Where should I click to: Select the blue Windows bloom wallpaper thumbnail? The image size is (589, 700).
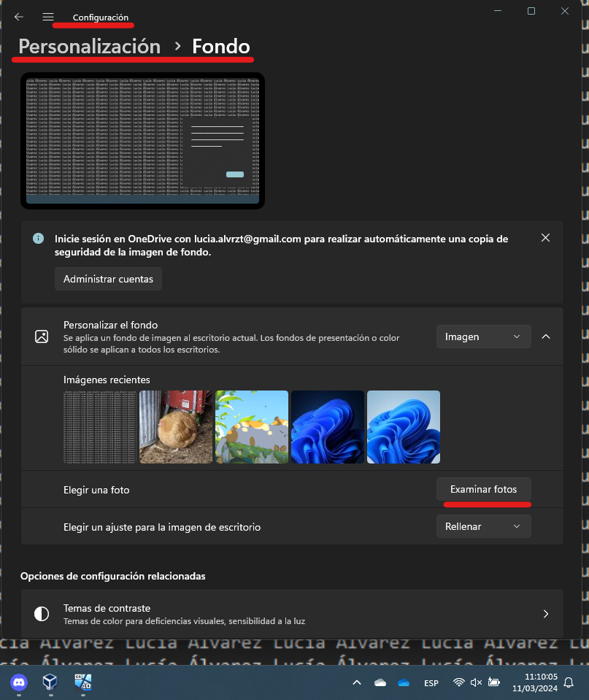pyautogui.click(x=327, y=426)
